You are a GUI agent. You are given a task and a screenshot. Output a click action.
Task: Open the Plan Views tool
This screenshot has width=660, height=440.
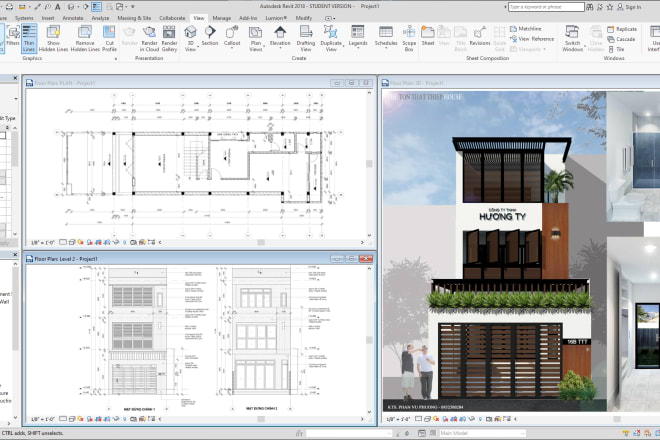[255, 38]
